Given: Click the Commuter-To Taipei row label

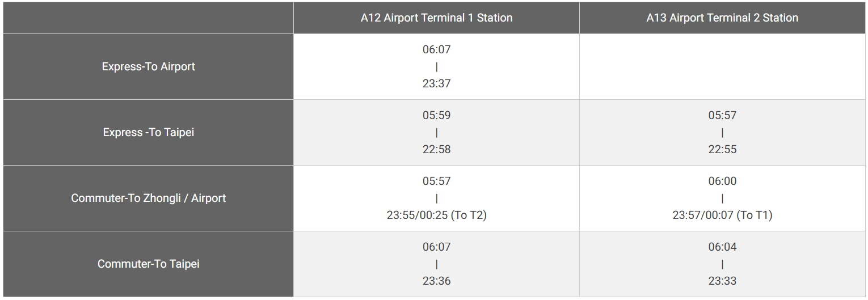Looking at the screenshot, I should 148,264.
